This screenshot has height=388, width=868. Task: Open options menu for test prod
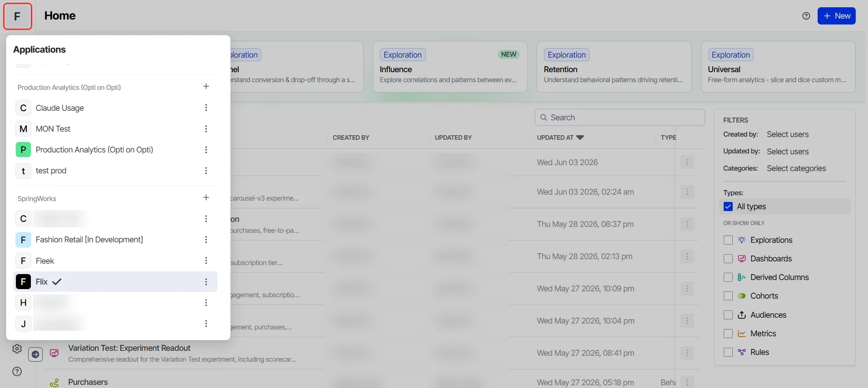coord(206,171)
